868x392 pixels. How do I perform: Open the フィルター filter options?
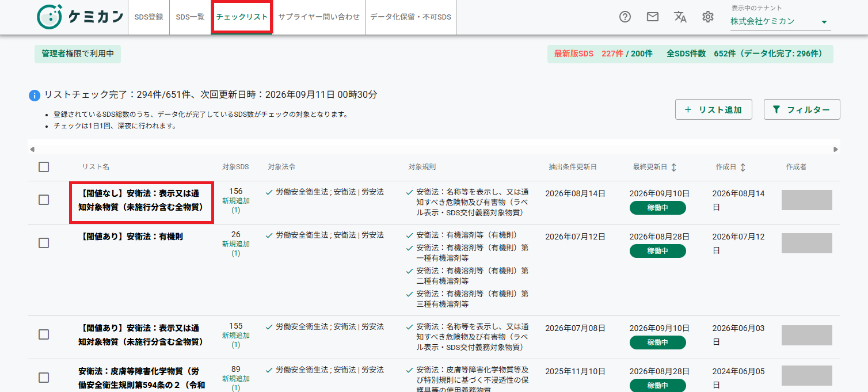tap(802, 109)
